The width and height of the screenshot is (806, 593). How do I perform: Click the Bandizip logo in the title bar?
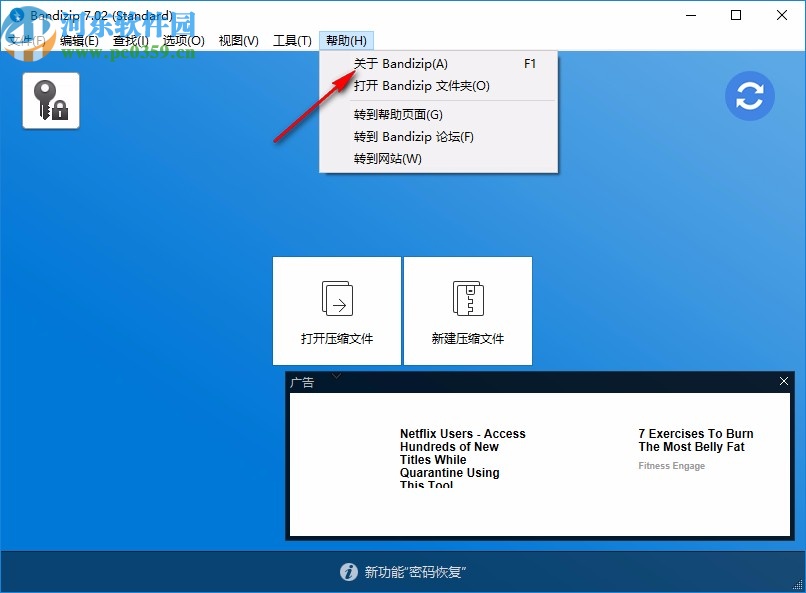[x=15, y=15]
